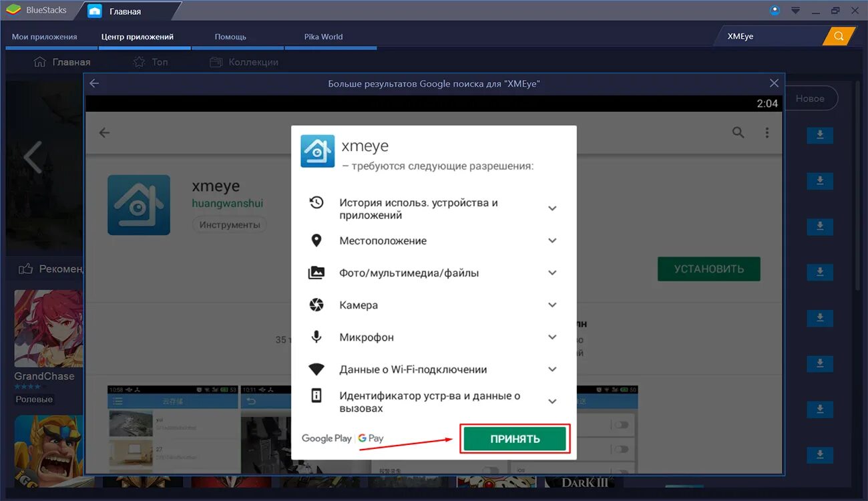Expand the Микрофон permission details
Viewport: 868px width, 501px height.
(x=552, y=337)
